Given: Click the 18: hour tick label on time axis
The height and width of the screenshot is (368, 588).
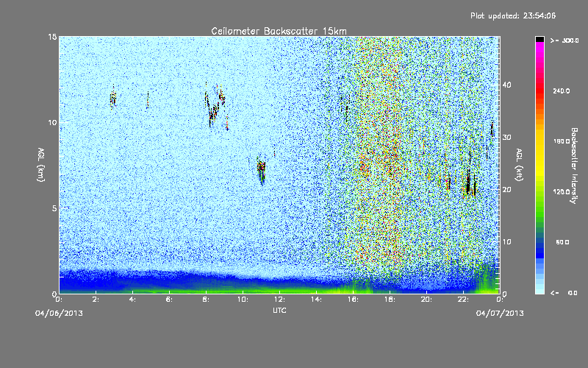Looking at the screenshot, I should 390,300.
